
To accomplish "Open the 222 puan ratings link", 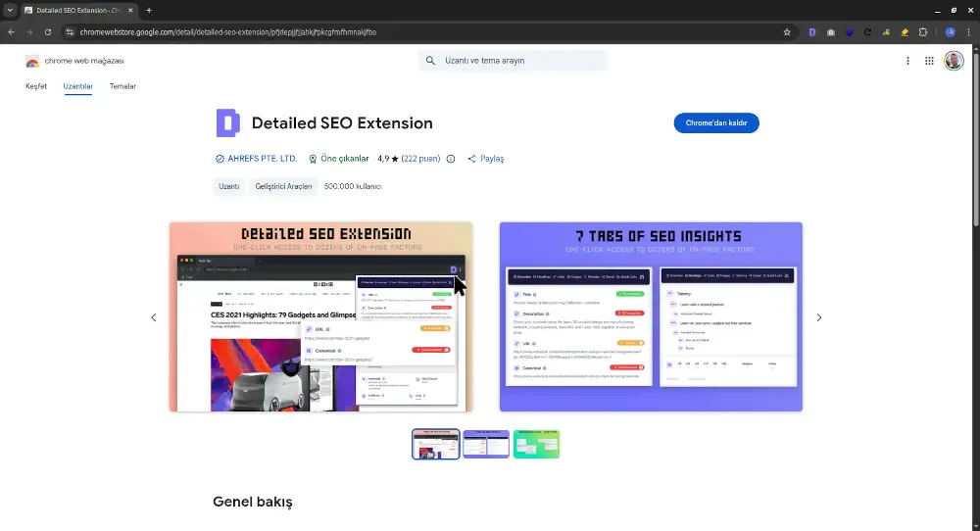I will coord(420,159).
